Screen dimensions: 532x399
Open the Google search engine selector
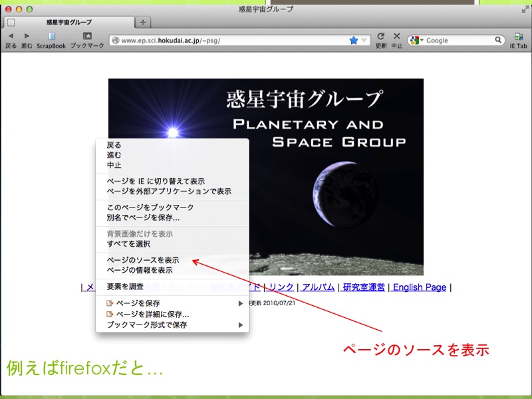click(417, 41)
